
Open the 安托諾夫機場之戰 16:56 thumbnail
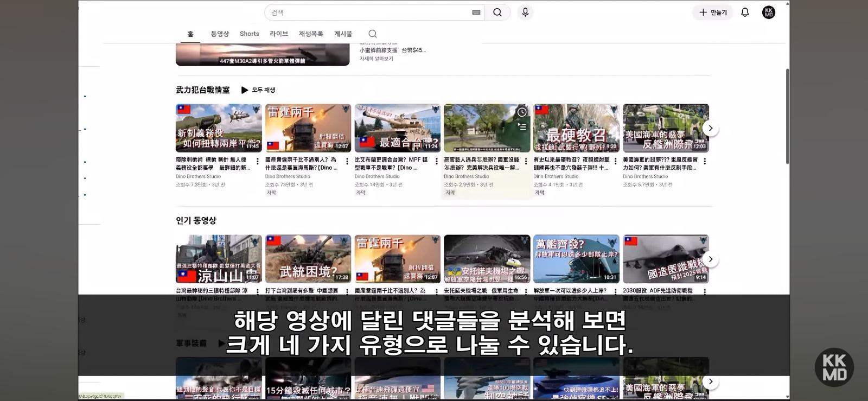(487, 259)
